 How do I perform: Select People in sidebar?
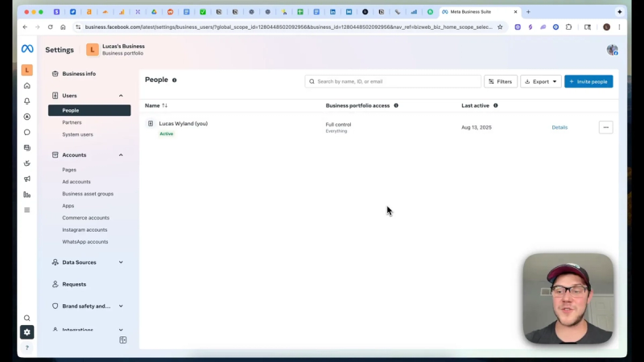click(89, 110)
